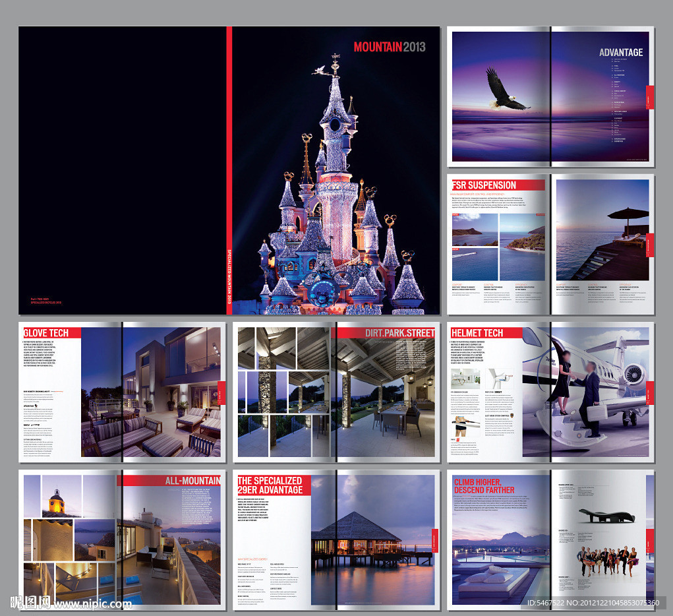Click the MOUNTAIN2013 cover title
673x616 pixels.
(390, 47)
